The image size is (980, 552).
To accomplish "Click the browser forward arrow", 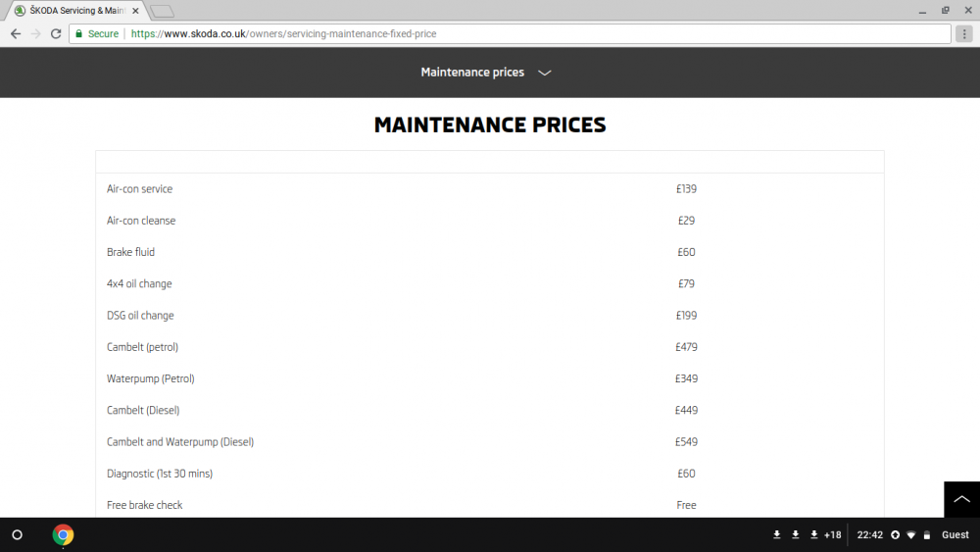I will coord(35,33).
